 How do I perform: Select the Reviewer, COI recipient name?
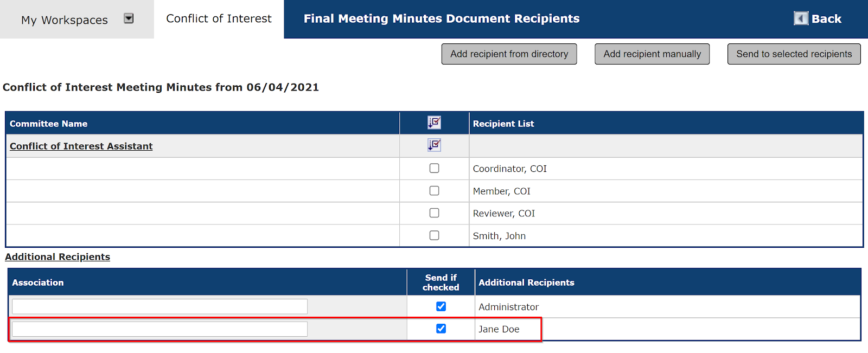[x=504, y=214]
